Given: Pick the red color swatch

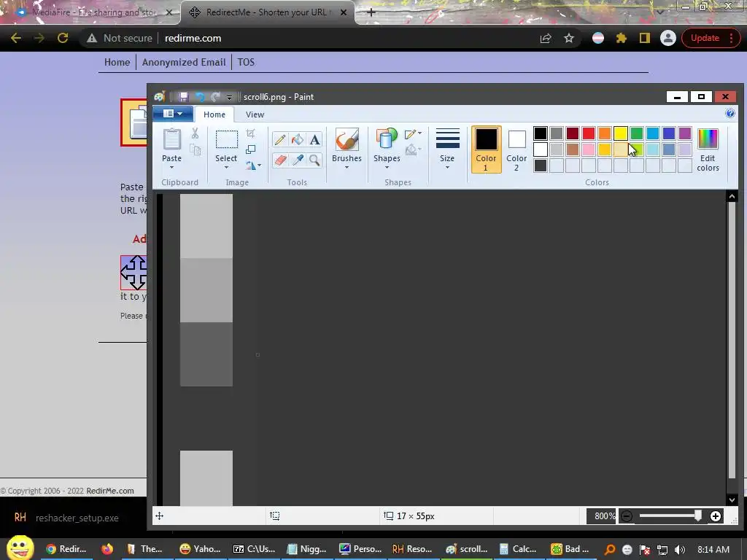Looking at the screenshot, I should point(589,133).
